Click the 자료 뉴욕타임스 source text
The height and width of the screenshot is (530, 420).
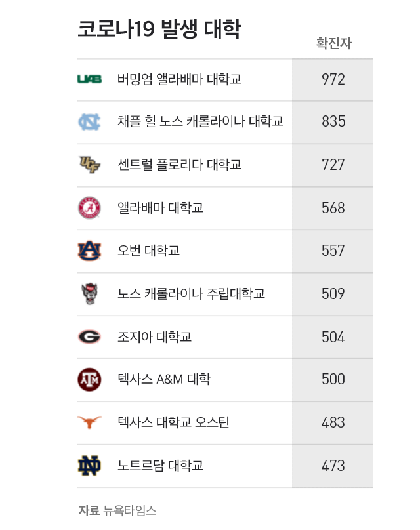[117, 510]
